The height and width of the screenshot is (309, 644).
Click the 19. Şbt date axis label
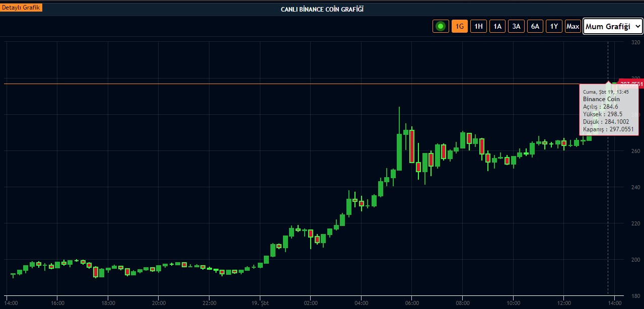[260, 303]
